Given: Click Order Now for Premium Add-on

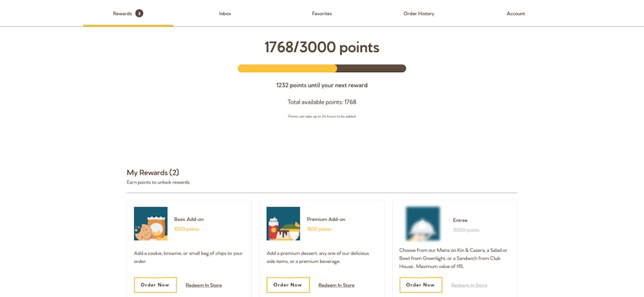Looking at the screenshot, I should tap(288, 285).
